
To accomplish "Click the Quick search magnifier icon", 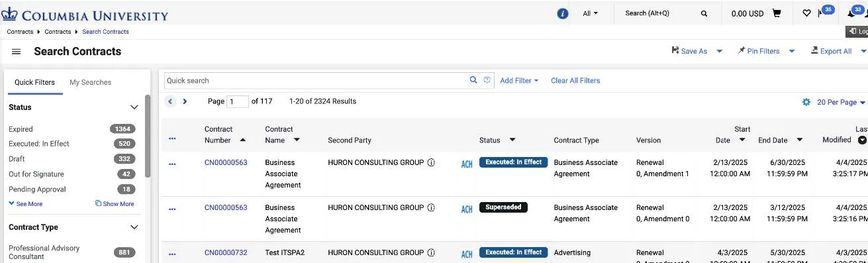I will click(473, 80).
